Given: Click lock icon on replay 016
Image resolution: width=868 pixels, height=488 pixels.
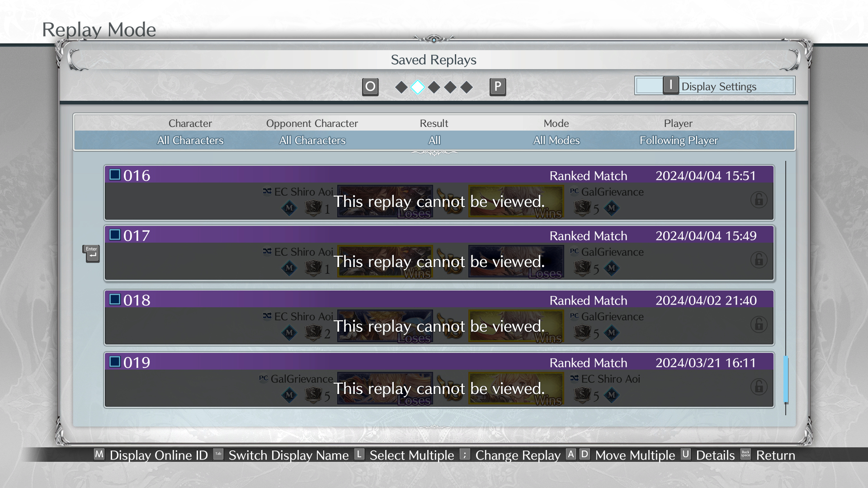Looking at the screenshot, I should [759, 199].
